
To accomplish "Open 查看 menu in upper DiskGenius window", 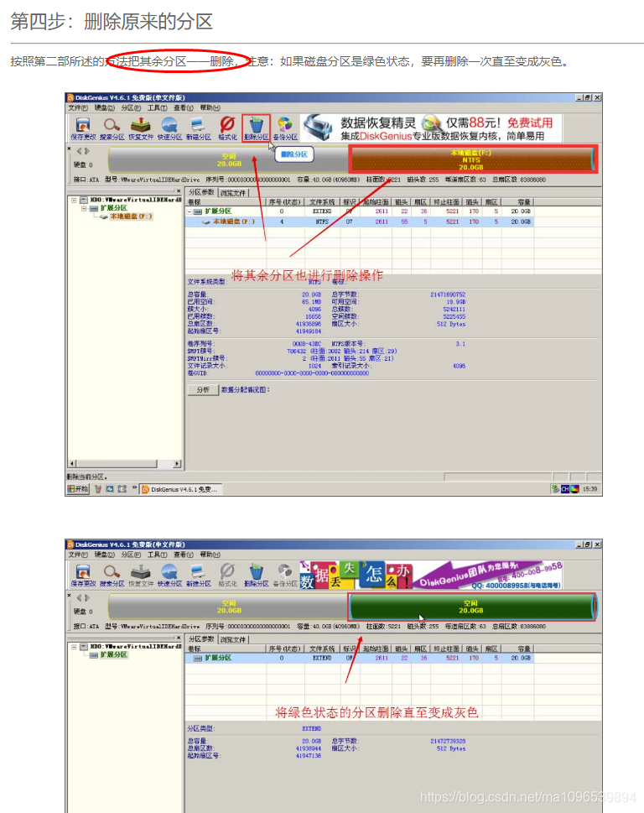I will tap(184, 108).
